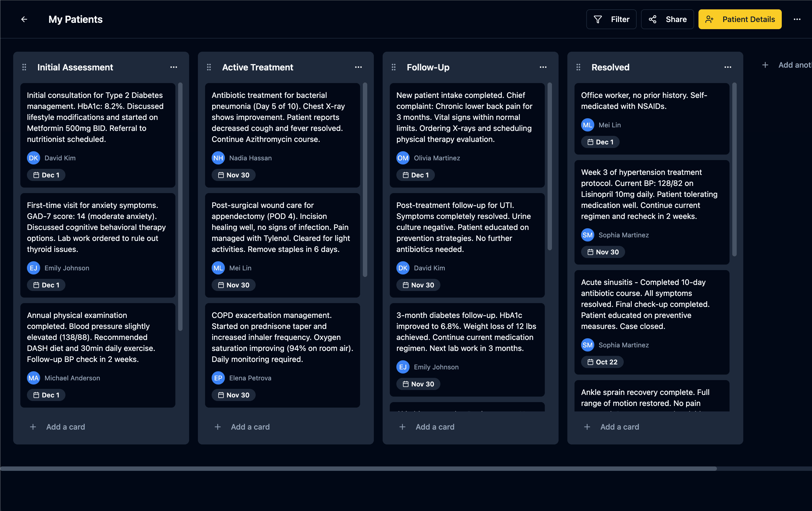
Task: Click the Patient Details button
Action: click(739, 19)
